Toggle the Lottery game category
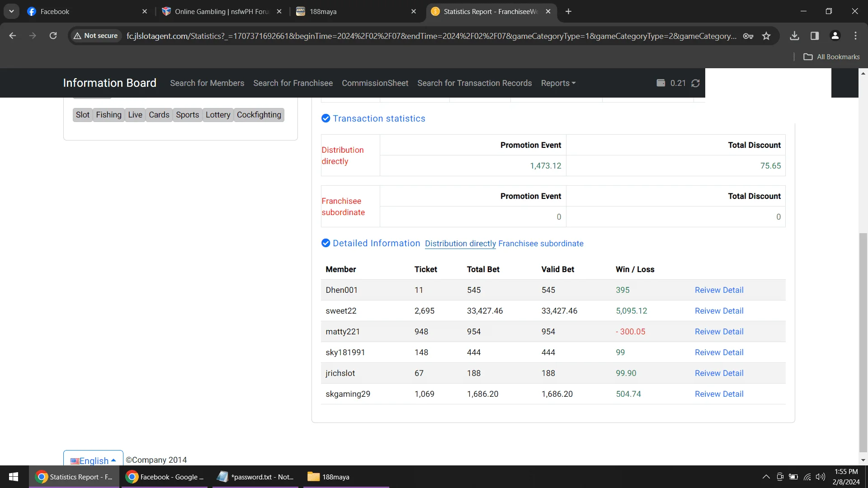The height and width of the screenshot is (488, 868). 218,115
